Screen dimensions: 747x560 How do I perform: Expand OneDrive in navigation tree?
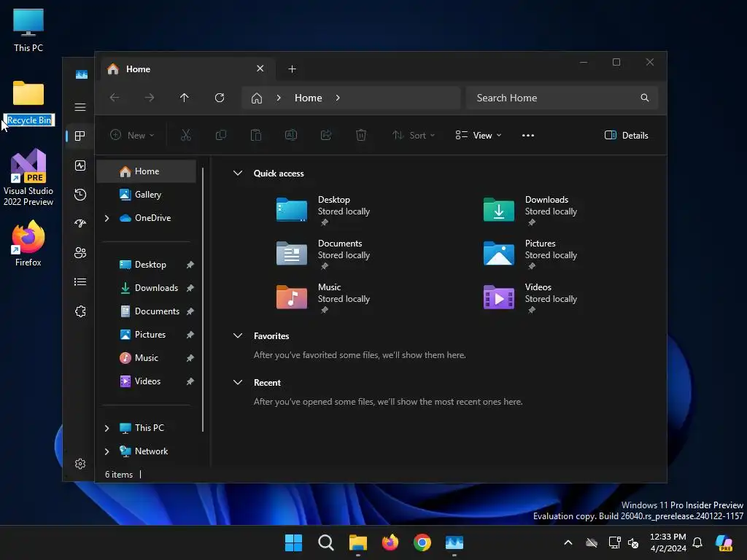tap(107, 218)
